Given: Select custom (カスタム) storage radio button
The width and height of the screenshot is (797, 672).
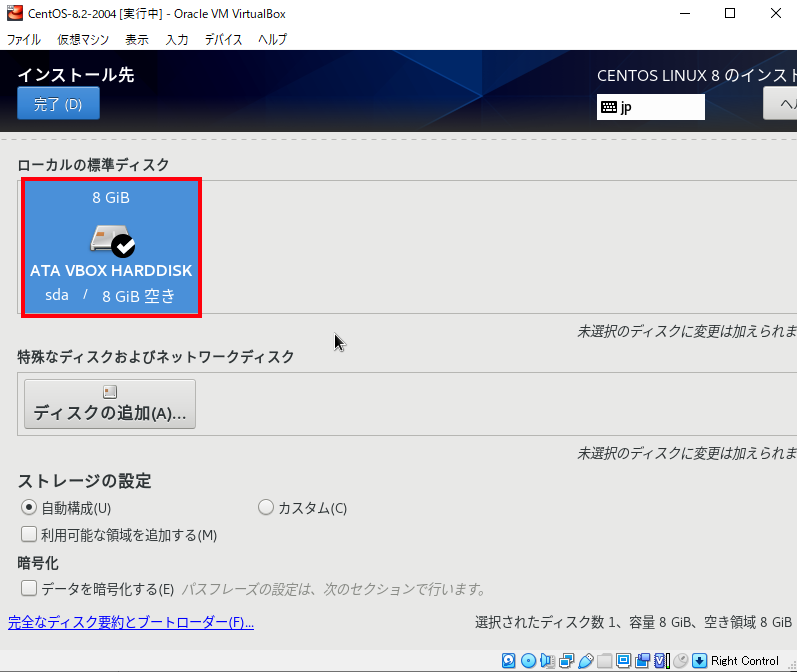Looking at the screenshot, I should 266,507.
